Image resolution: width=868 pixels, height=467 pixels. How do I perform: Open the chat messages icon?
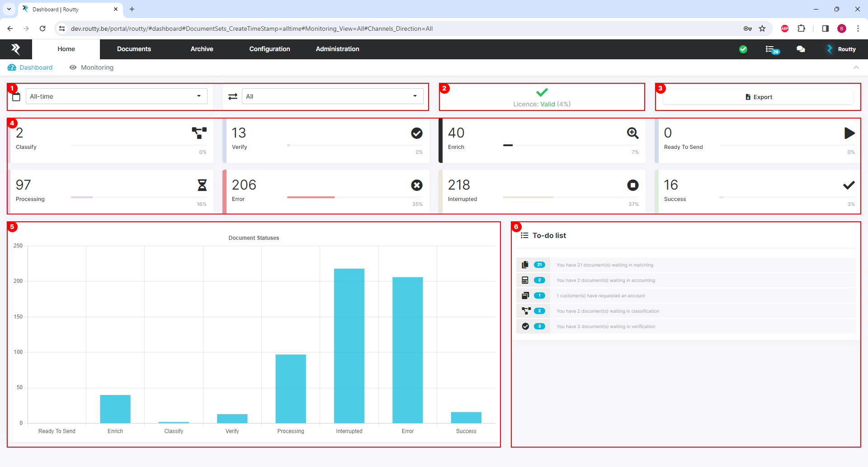click(801, 49)
